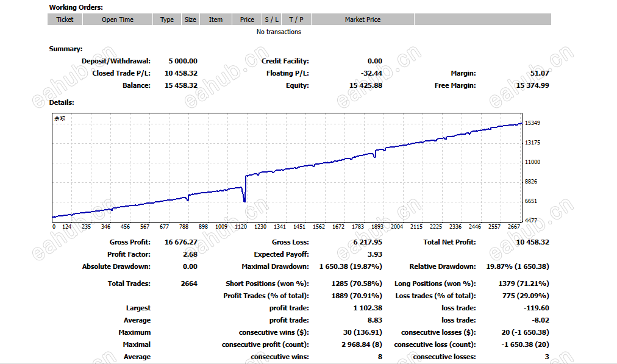Select the Short Positions value 1285 (70.58%)
617x364 pixels.
point(357,284)
